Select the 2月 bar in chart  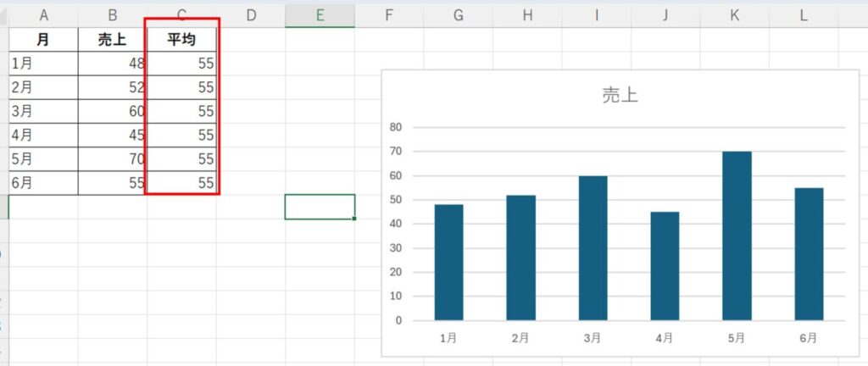[521, 258]
